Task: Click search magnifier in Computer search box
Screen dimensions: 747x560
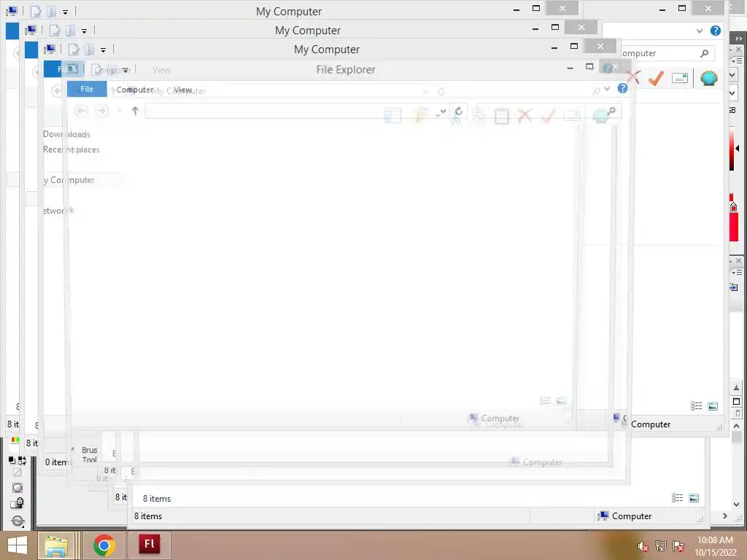Action: click(704, 53)
